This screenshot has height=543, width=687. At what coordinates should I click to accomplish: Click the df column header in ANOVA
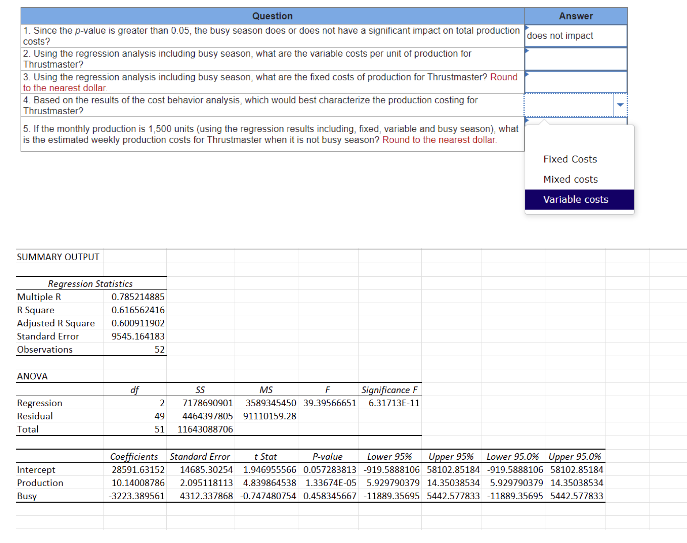(135, 390)
